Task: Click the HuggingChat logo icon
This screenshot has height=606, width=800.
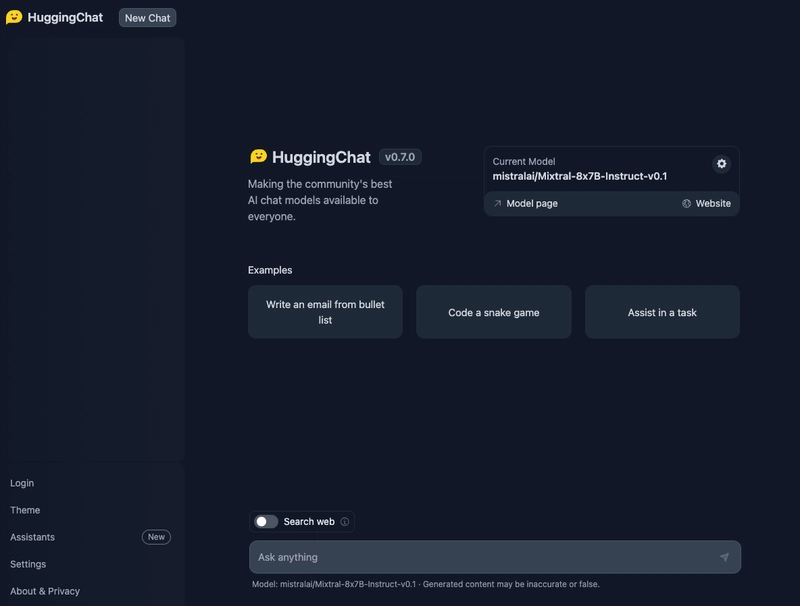Action: [13, 17]
